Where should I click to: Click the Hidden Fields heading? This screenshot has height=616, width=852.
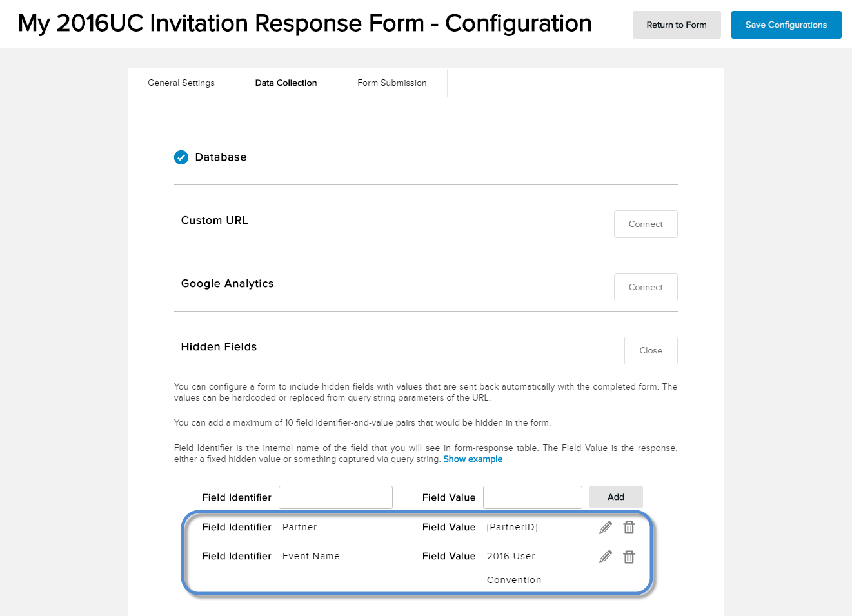click(219, 346)
